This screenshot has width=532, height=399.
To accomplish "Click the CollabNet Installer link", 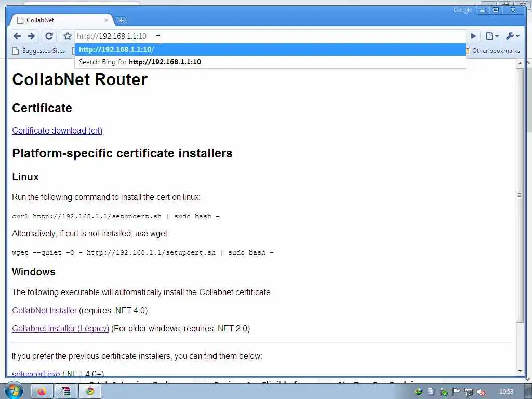I will 45,311.
